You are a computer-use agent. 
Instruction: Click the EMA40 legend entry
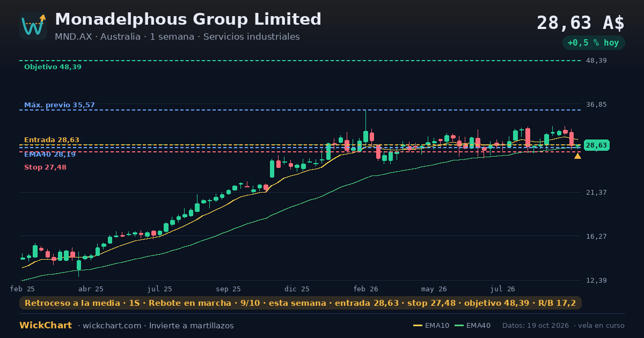(473, 326)
